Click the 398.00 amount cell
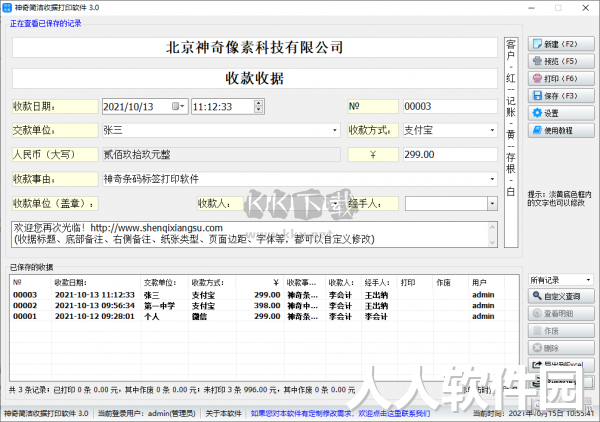 267,306
